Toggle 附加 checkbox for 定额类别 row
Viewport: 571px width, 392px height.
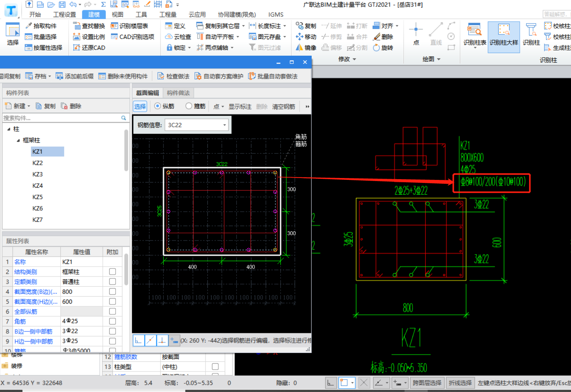112,281
